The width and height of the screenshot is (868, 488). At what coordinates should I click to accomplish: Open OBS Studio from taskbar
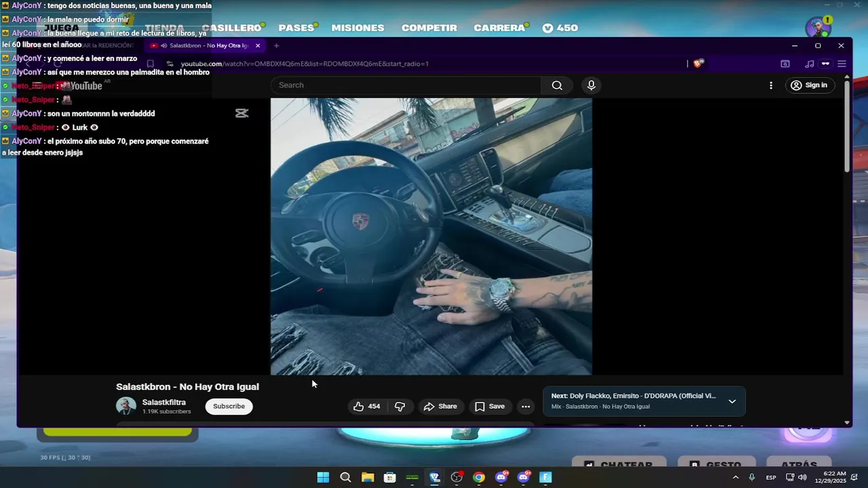point(456,477)
